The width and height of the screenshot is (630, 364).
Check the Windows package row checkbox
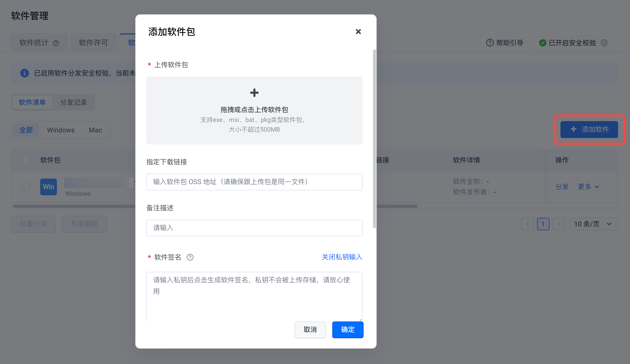point(26,187)
